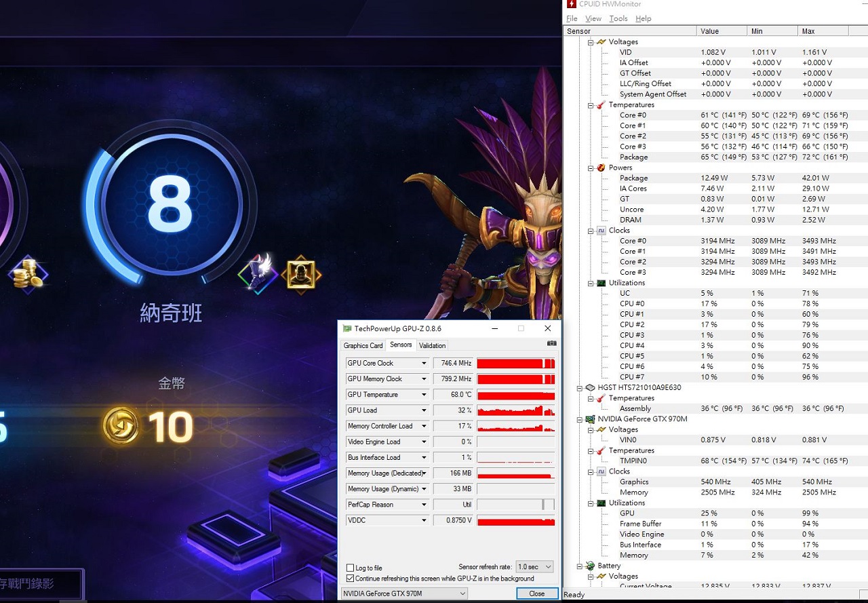The height and width of the screenshot is (603, 868).
Task: Click the chip icon beside NVIDIA Clocks
Action: click(601, 471)
